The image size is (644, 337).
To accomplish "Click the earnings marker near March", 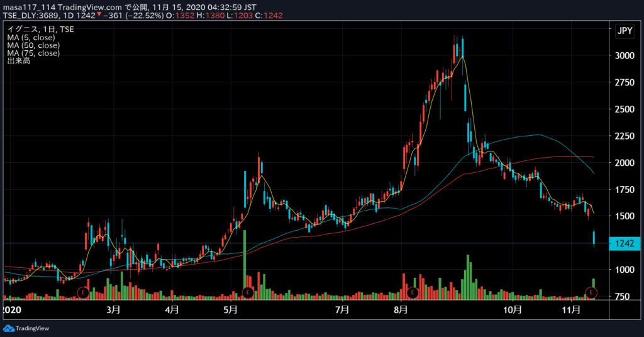I will pyautogui.click(x=84, y=292).
